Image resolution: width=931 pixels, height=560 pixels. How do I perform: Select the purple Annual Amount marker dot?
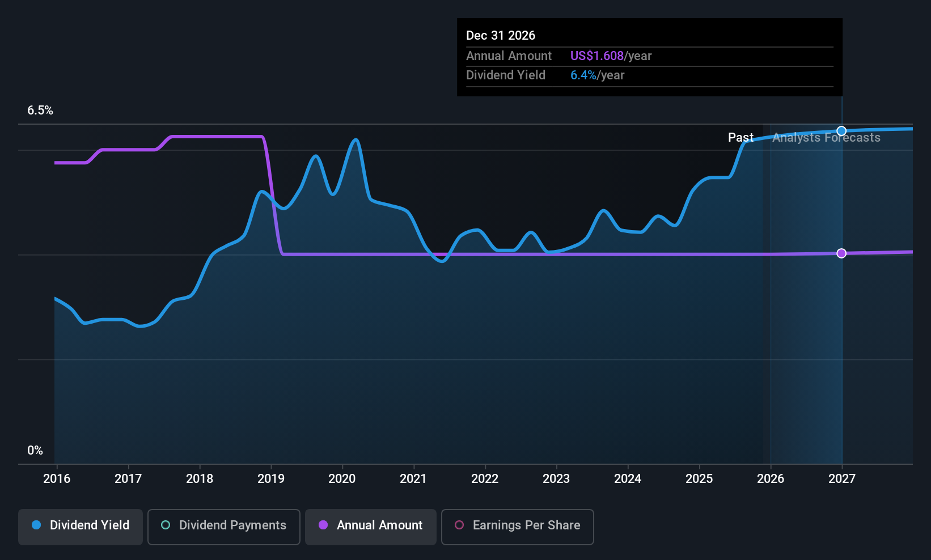tap(841, 253)
